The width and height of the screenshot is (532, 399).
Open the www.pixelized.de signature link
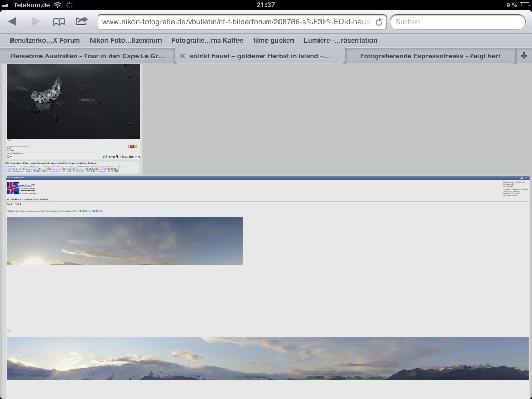pos(15,153)
